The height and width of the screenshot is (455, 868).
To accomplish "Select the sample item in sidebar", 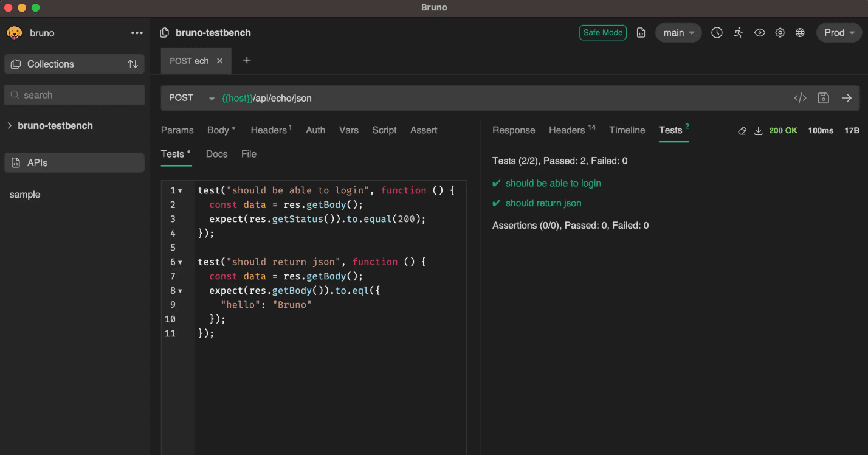I will 25,195.
